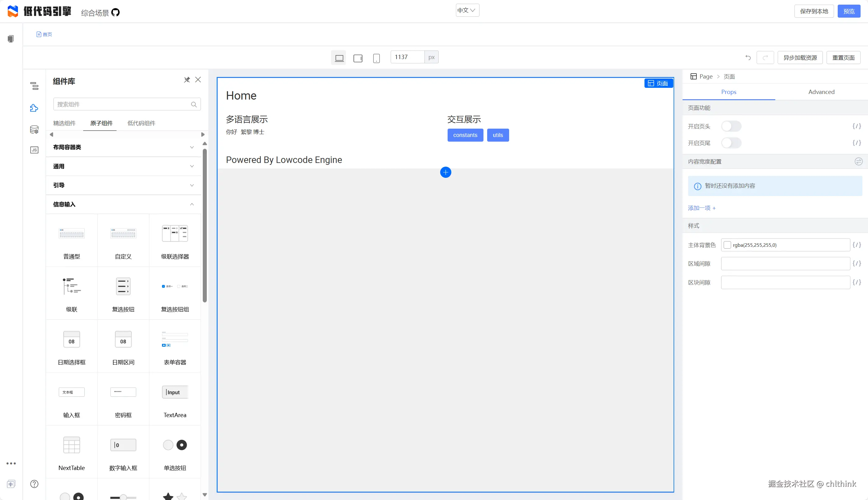The image size is (868, 500).
Task: Click the 添加一项 link
Action: coord(701,208)
